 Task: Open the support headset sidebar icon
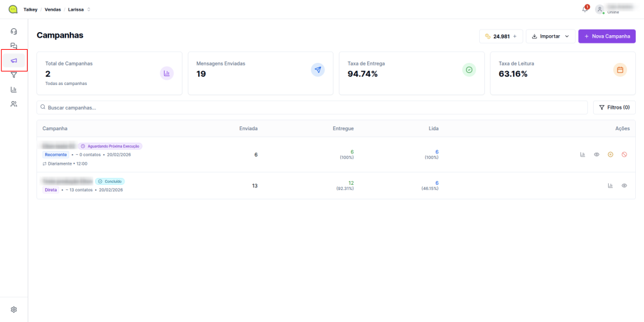(14, 31)
